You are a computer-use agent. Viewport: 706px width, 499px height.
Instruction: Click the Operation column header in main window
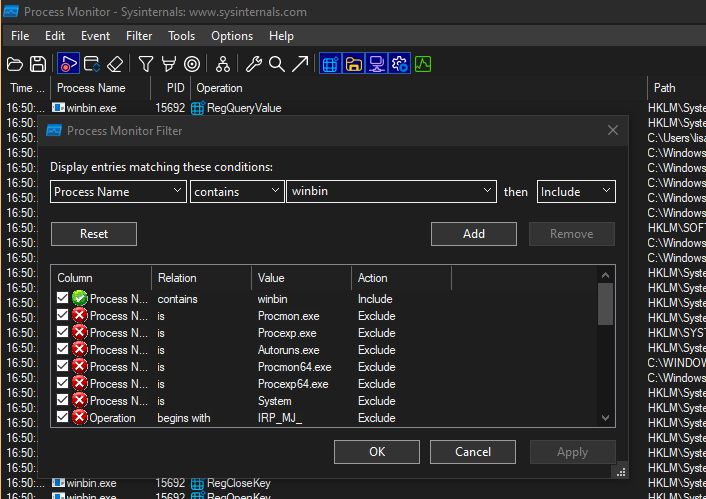pyautogui.click(x=419, y=88)
